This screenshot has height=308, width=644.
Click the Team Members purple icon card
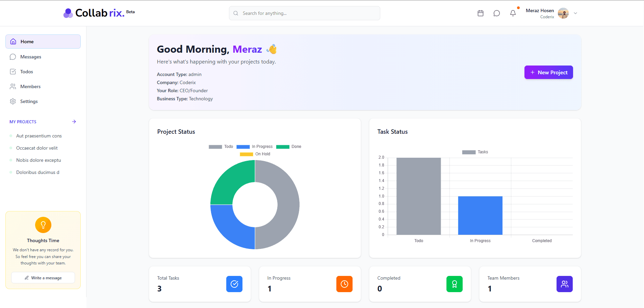pos(564,284)
